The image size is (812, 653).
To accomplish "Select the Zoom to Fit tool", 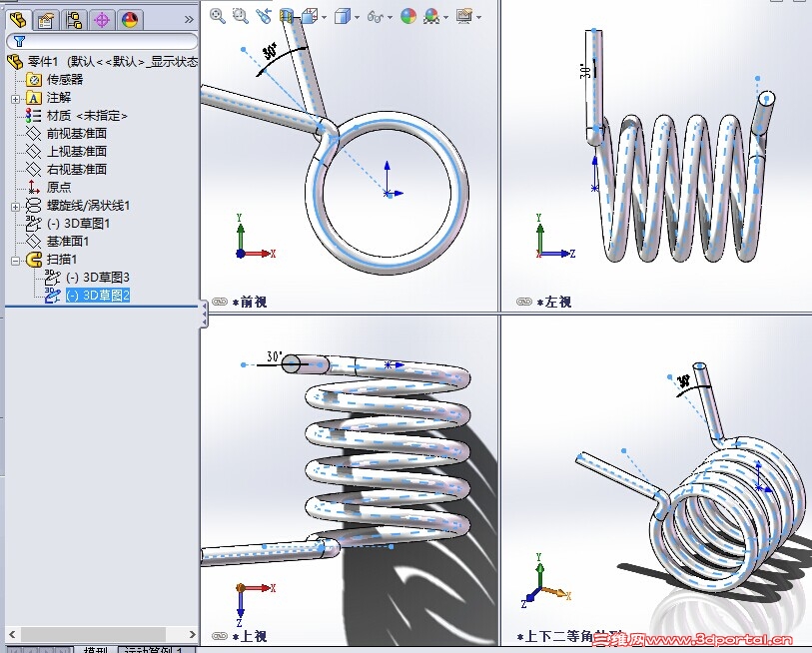I will click(x=215, y=15).
